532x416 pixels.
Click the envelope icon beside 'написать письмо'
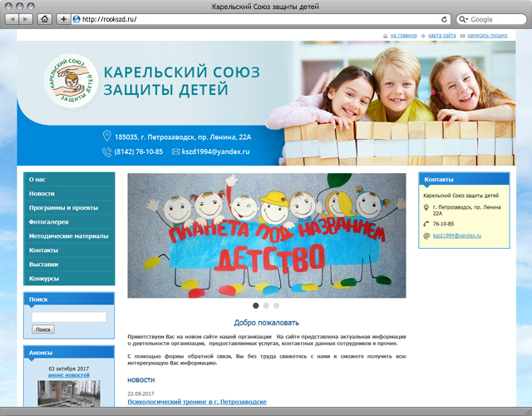tap(462, 36)
